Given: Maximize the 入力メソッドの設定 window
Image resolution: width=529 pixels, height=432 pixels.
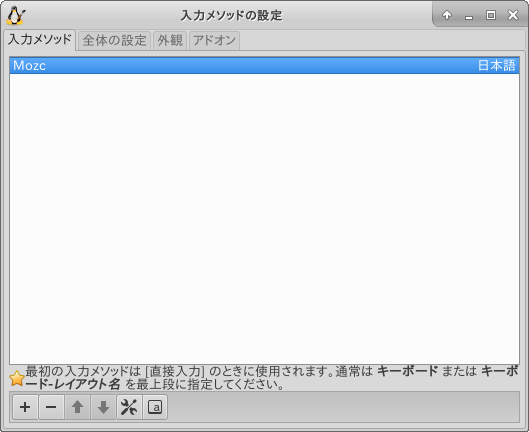Looking at the screenshot, I should (x=491, y=15).
